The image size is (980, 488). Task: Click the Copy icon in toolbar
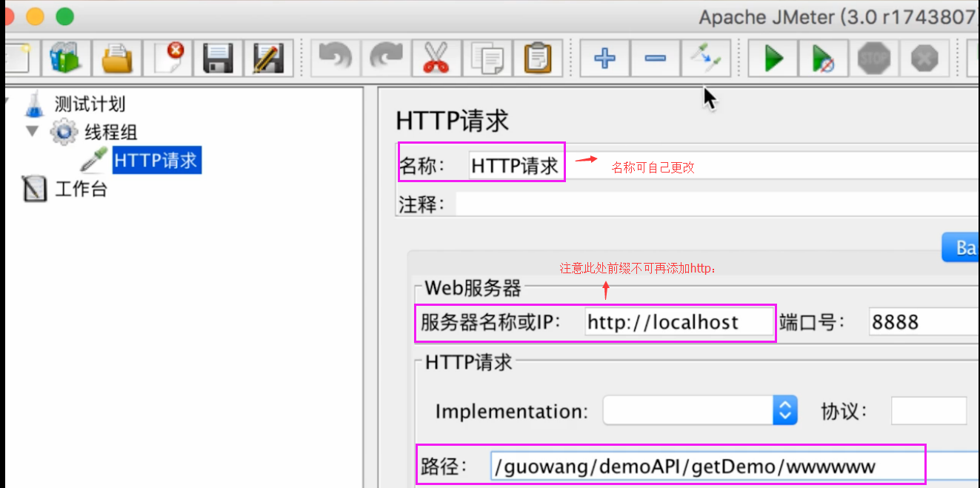click(487, 57)
